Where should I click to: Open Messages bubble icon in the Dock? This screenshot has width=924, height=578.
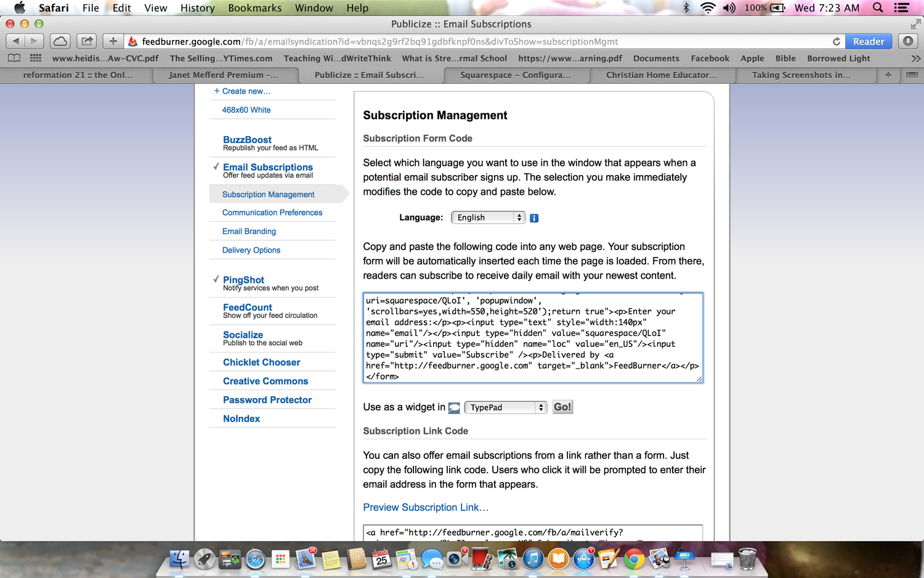[432, 560]
